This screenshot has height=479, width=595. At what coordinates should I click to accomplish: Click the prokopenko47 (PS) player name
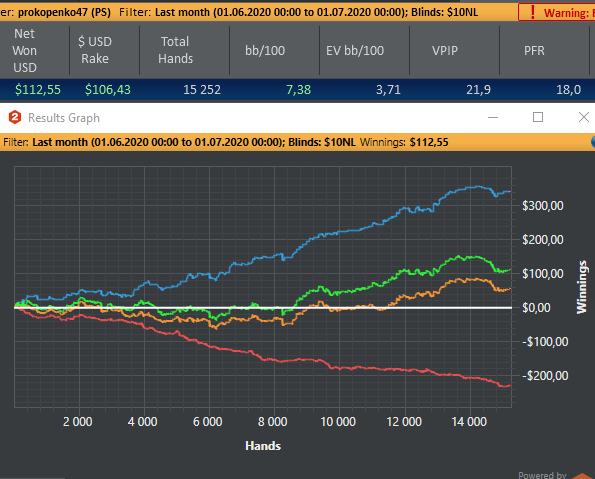pyautogui.click(x=65, y=12)
